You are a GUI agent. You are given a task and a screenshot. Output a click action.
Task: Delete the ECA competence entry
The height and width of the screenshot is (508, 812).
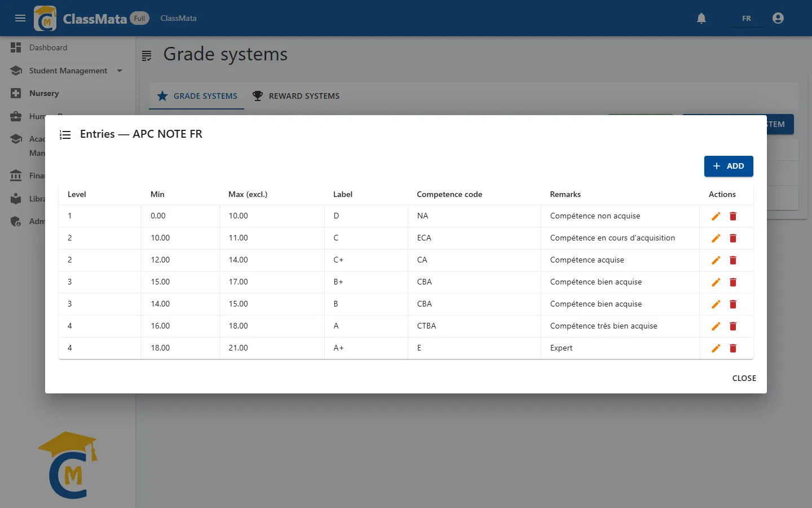click(x=733, y=238)
